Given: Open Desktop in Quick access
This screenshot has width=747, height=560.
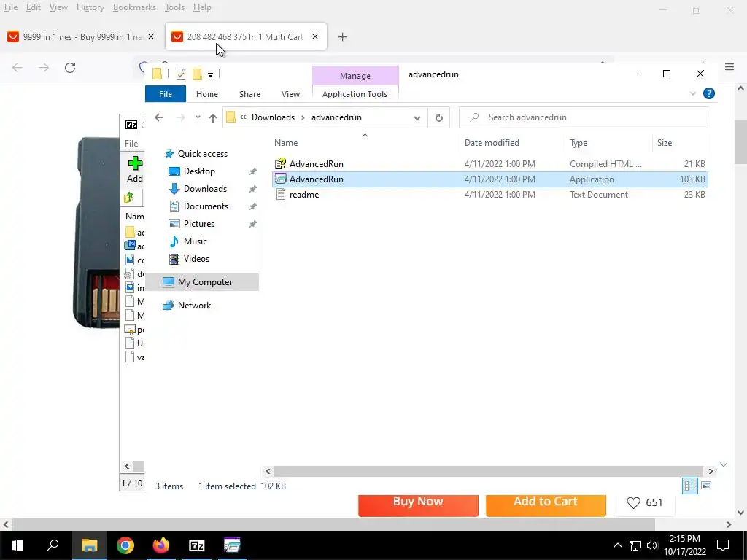Looking at the screenshot, I should click(199, 171).
